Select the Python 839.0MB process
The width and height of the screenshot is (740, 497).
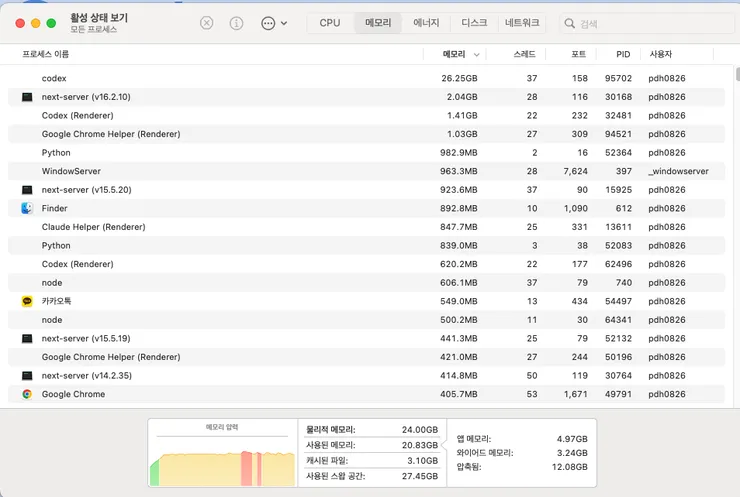click(x=366, y=245)
